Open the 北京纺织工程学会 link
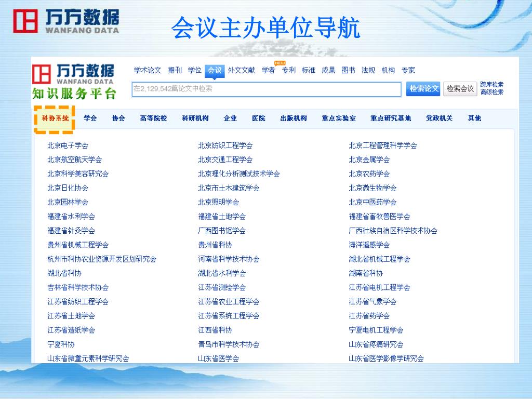Screen dimensions: 532x399 click(x=225, y=145)
